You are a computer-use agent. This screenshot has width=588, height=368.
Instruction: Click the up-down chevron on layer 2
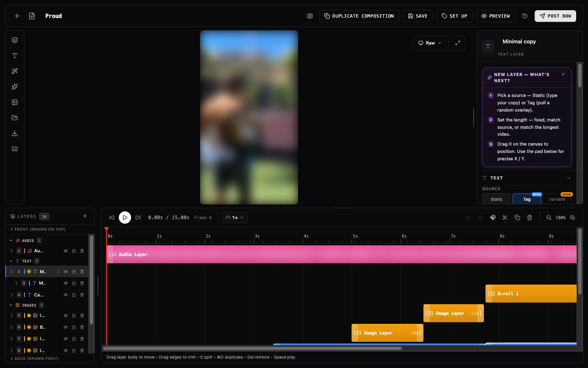point(58,272)
